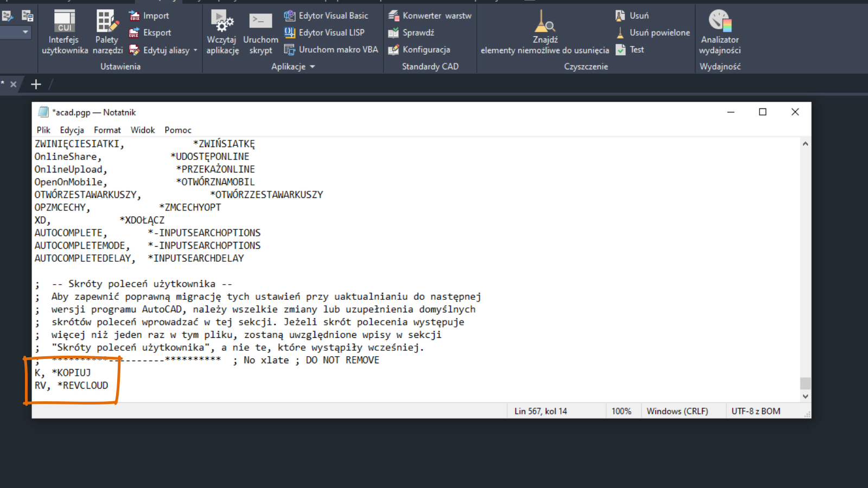Click the K, *KOPIUJ alias line
Screen dimensions: 868x488
coord(63,373)
